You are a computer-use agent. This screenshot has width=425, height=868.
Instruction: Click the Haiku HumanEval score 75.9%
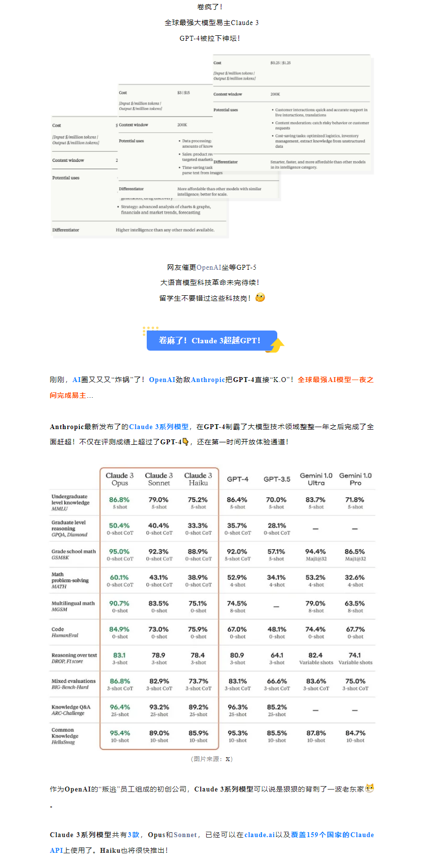click(198, 629)
